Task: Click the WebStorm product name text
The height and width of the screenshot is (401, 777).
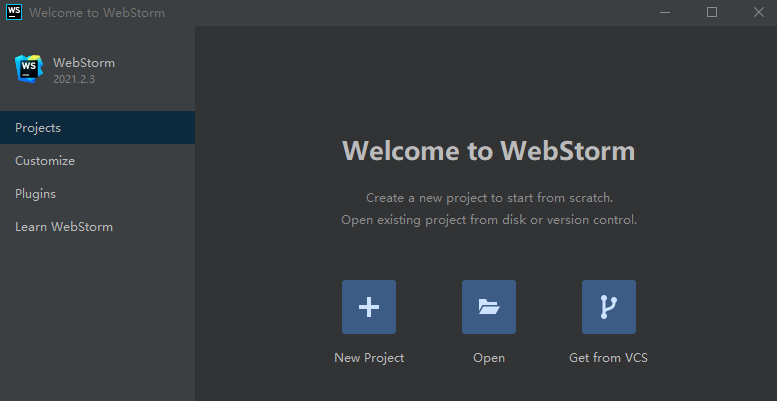Action: coord(84,63)
